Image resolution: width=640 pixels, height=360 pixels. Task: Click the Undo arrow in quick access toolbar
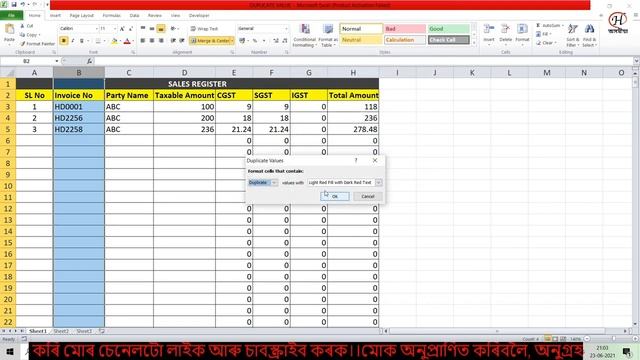point(23,4)
